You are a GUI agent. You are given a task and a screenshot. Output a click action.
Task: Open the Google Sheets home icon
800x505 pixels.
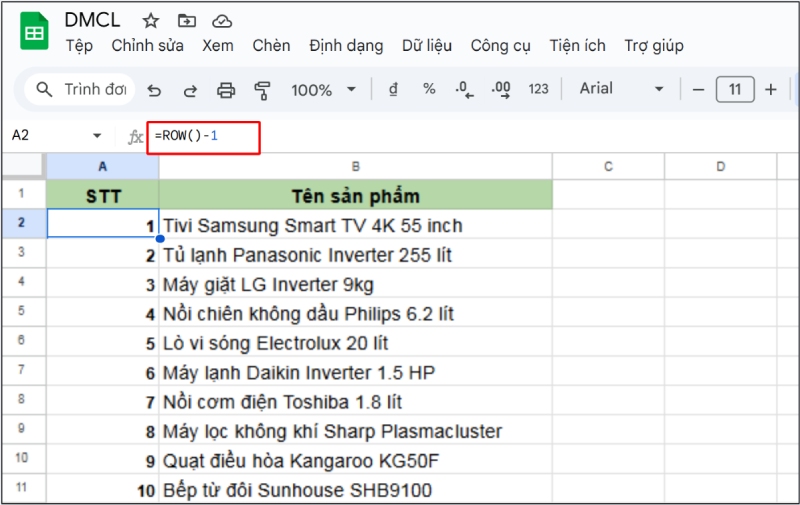(34, 32)
